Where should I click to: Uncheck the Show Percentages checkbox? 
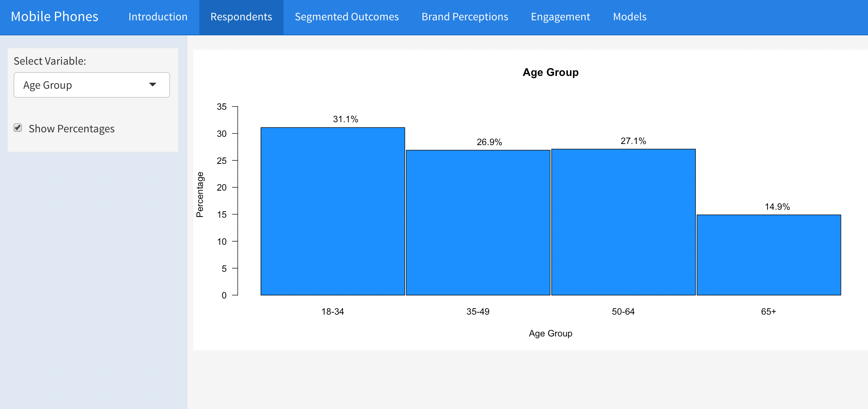click(x=18, y=128)
